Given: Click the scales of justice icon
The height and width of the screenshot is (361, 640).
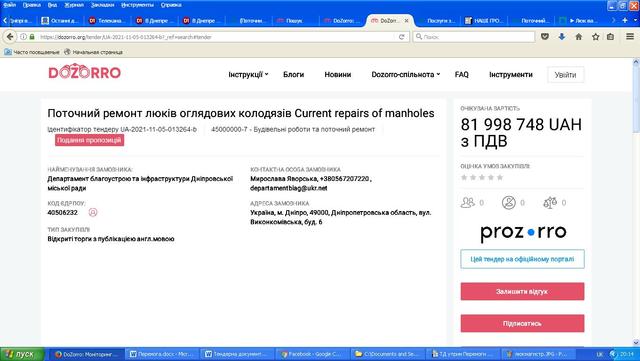Looking at the screenshot, I should (x=550, y=203).
